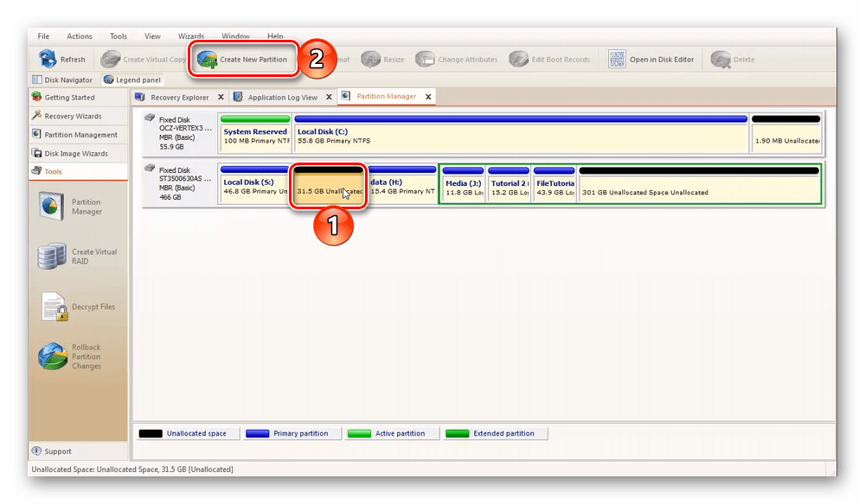The height and width of the screenshot is (504, 865).
Task: Select the Partition Manager tab
Action: point(386,97)
